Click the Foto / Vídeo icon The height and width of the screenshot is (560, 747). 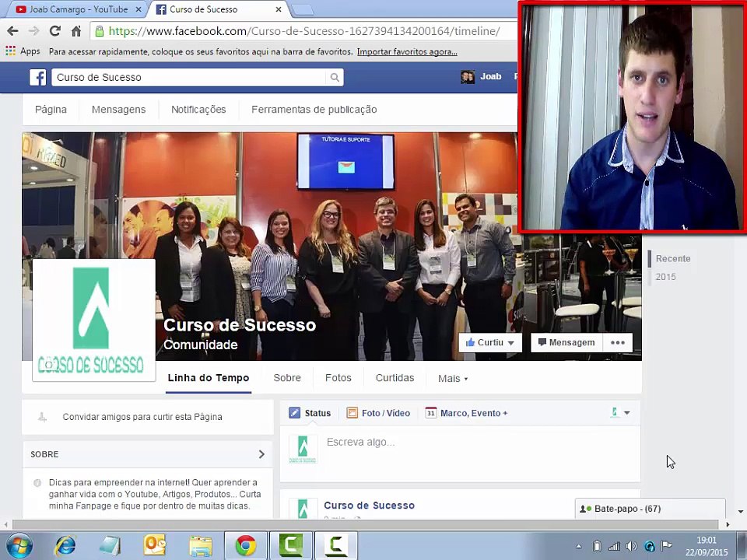tap(352, 413)
